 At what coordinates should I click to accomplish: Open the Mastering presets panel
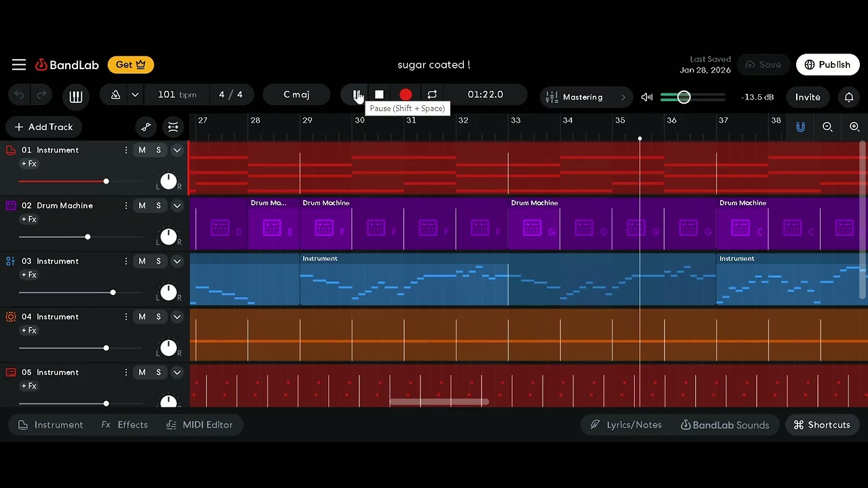586,97
